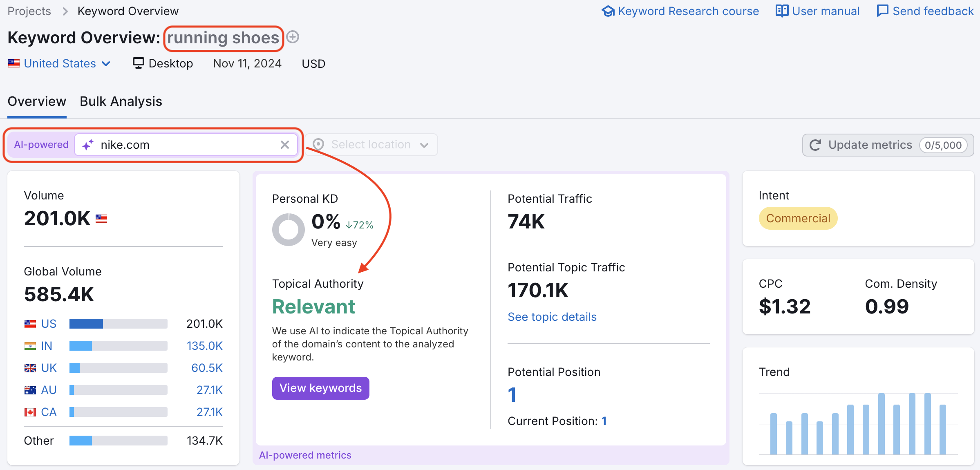
Task: Click the UK flag in the Global Volume list
Action: 30,367
